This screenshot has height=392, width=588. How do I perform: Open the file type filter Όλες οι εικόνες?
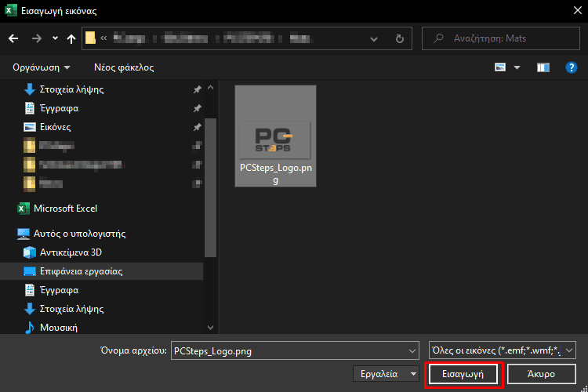pos(502,350)
